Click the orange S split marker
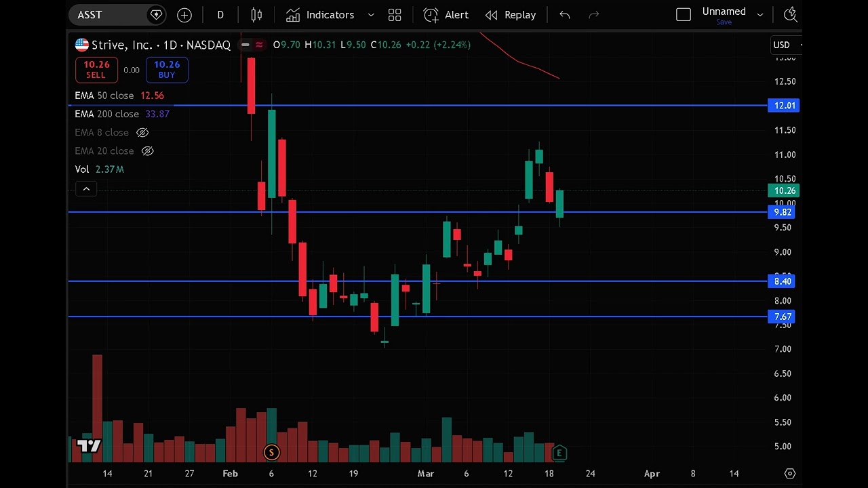868x488 pixels. click(x=271, y=452)
